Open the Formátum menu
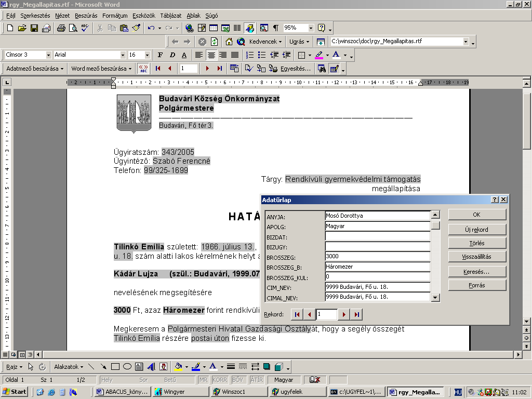Viewport: 532px width, 399px height. pos(115,16)
